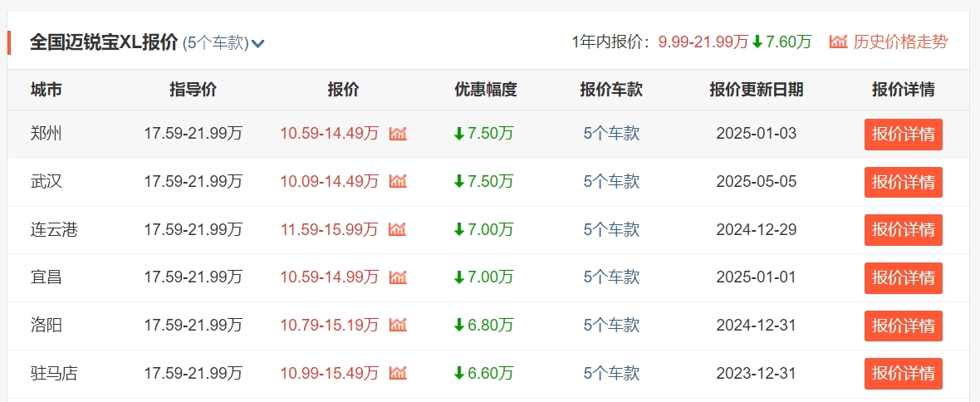
Task: Click update date 2023-12-31
Action: click(x=757, y=373)
